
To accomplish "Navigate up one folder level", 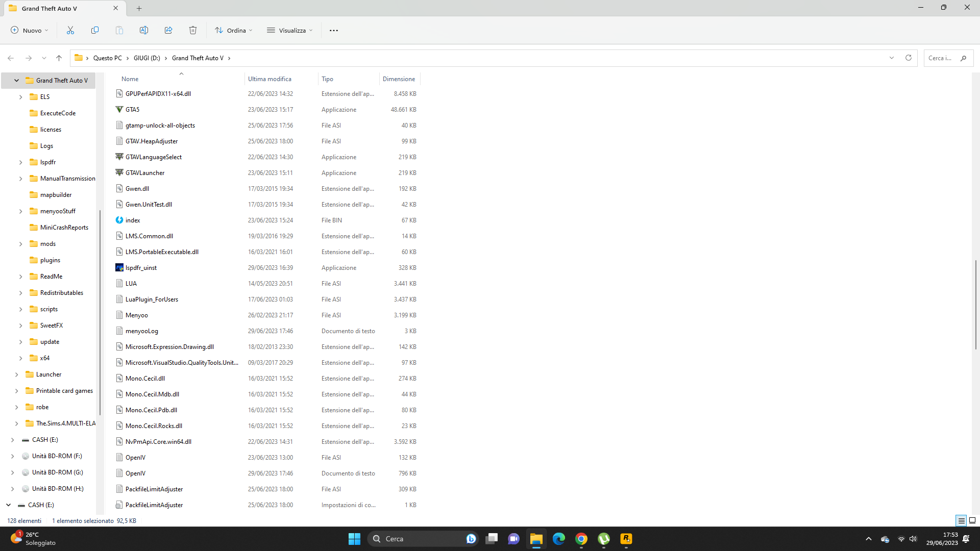I will (59, 58).
